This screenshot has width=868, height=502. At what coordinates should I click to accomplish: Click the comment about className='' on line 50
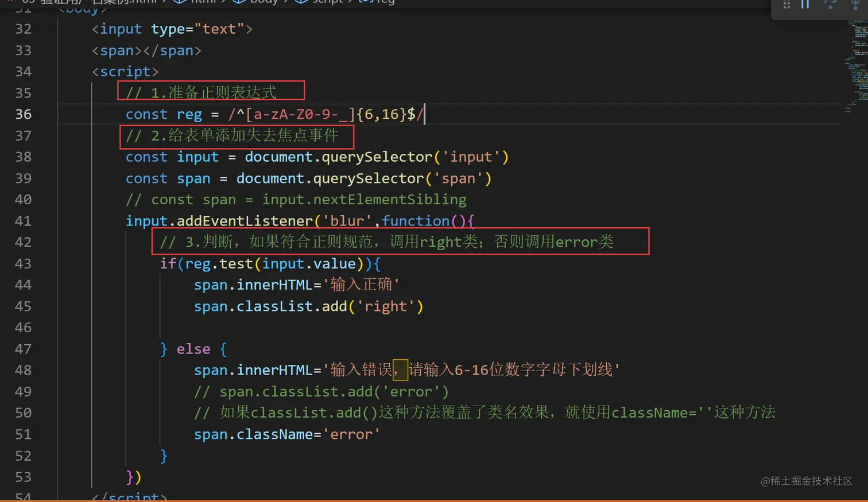pos(485,413)
